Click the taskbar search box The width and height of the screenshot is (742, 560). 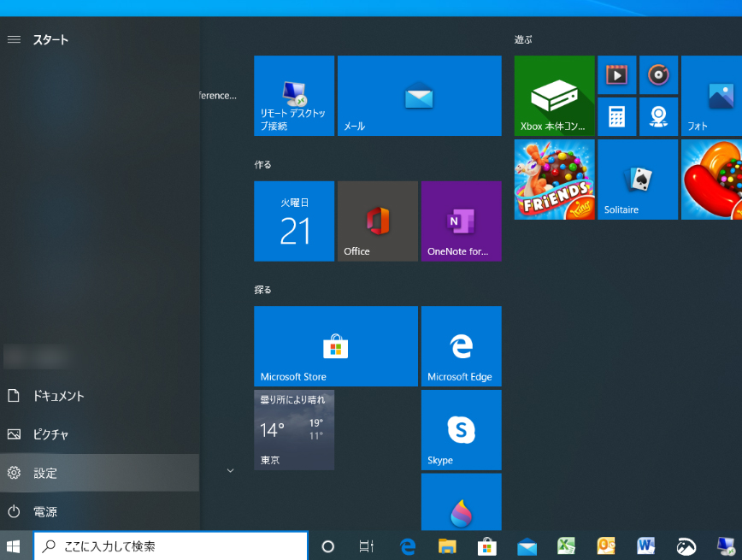171,546
